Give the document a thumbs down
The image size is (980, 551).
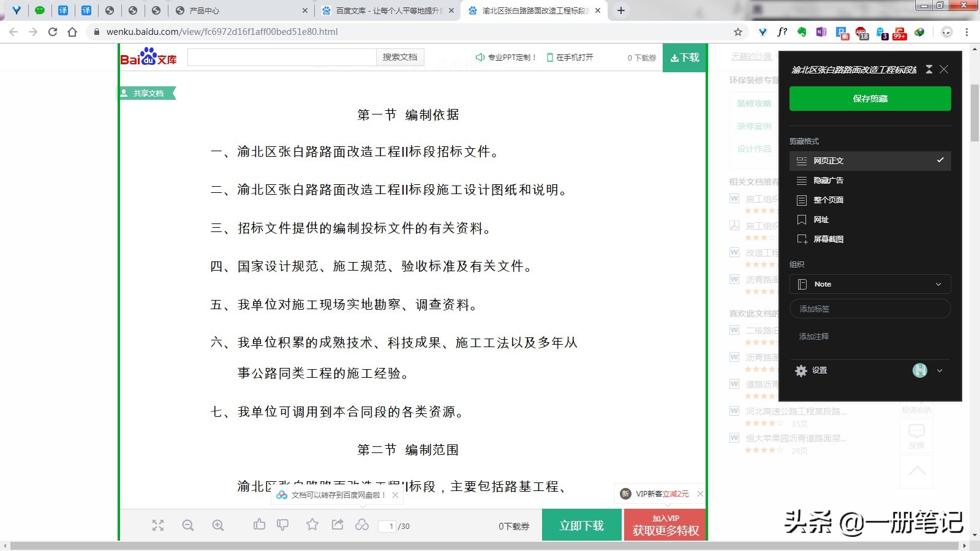[x=282, y=525]
